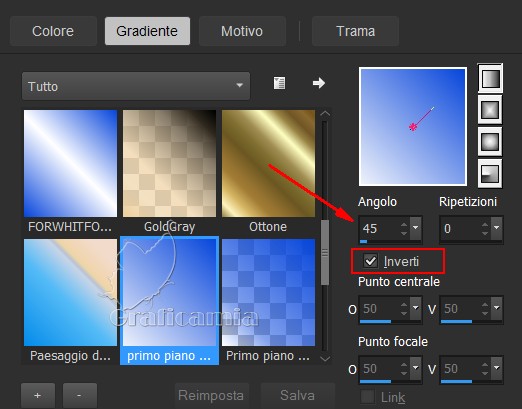Viewport: 522px width, 409px height.
Task: Open the Trama tab
Action: (x=355, y=31)
